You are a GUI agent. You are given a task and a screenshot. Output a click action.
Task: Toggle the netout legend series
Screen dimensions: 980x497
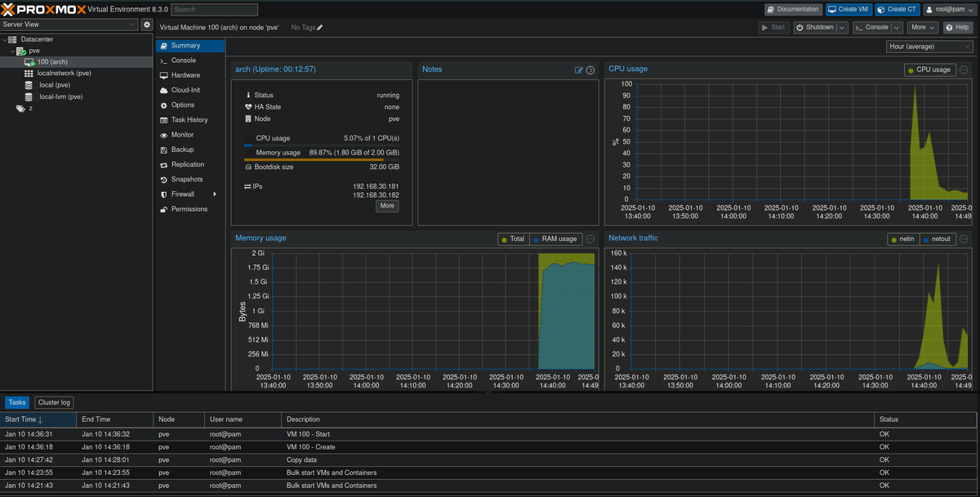tap(938, 239)
